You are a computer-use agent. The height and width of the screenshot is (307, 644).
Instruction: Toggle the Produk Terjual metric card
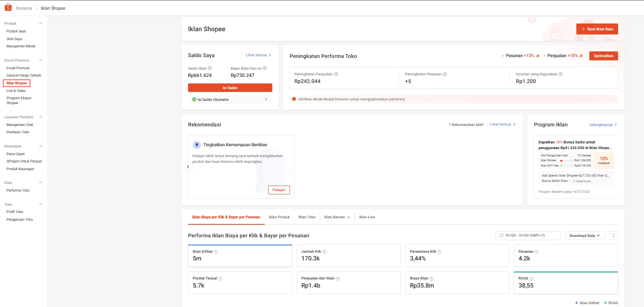coord(240,283)
